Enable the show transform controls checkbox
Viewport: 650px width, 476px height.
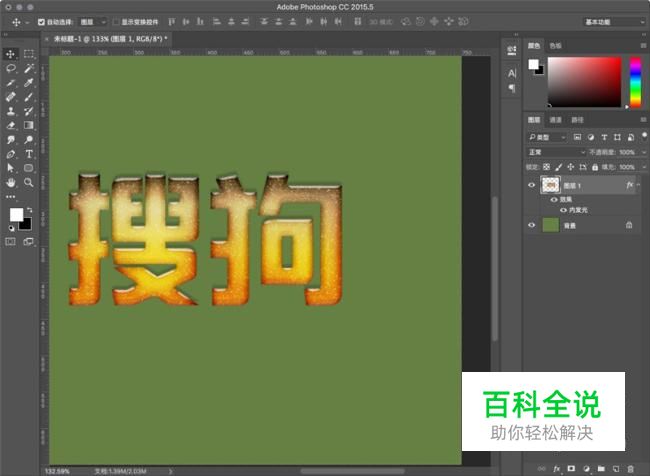(116, 22)
